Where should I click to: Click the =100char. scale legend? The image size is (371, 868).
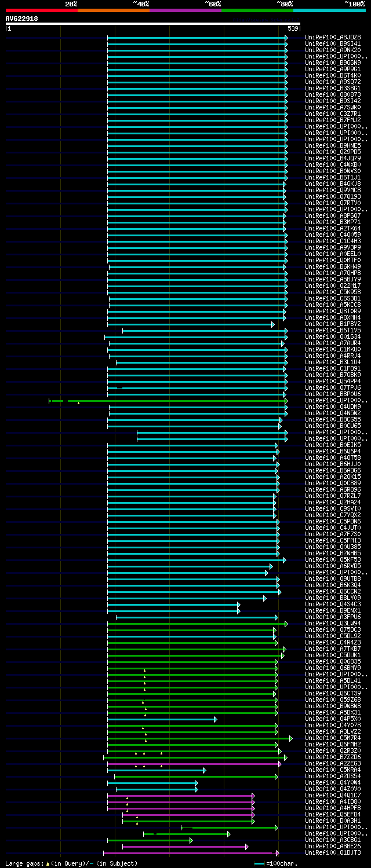tap(275, 863)
